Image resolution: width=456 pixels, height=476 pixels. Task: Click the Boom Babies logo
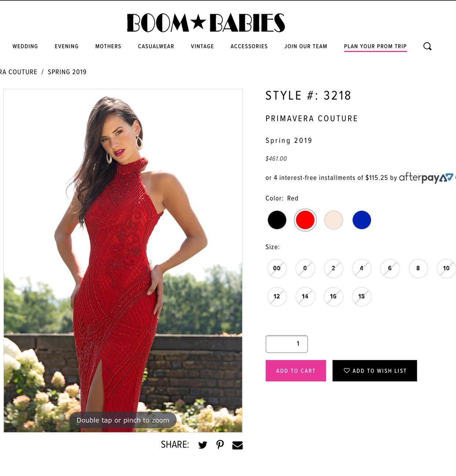(x=206, y=23)
